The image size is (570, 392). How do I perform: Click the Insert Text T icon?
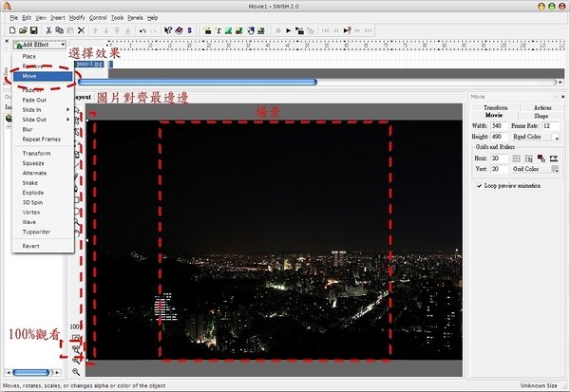[218, 31]
